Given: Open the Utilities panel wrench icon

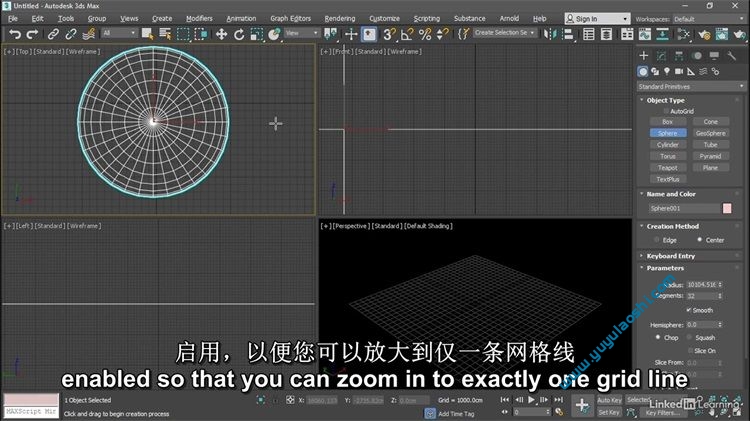Looking at the screenshot, I should [732, 56].
